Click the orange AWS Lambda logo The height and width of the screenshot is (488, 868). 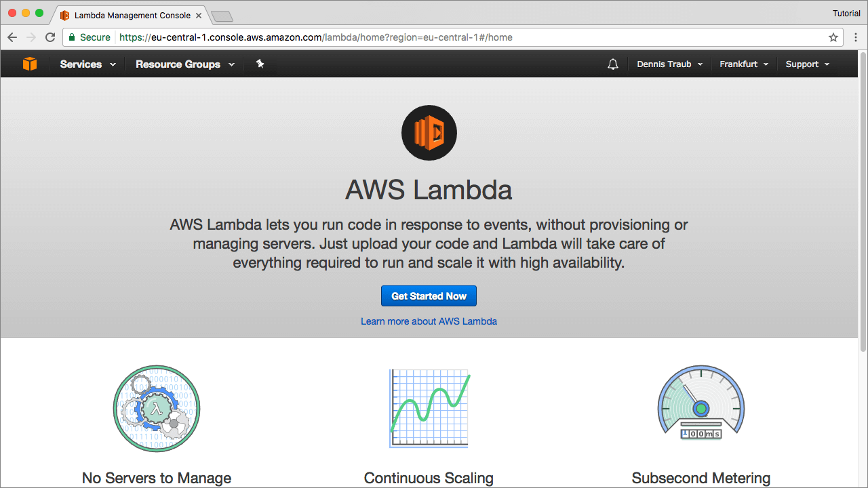point(429,133)
